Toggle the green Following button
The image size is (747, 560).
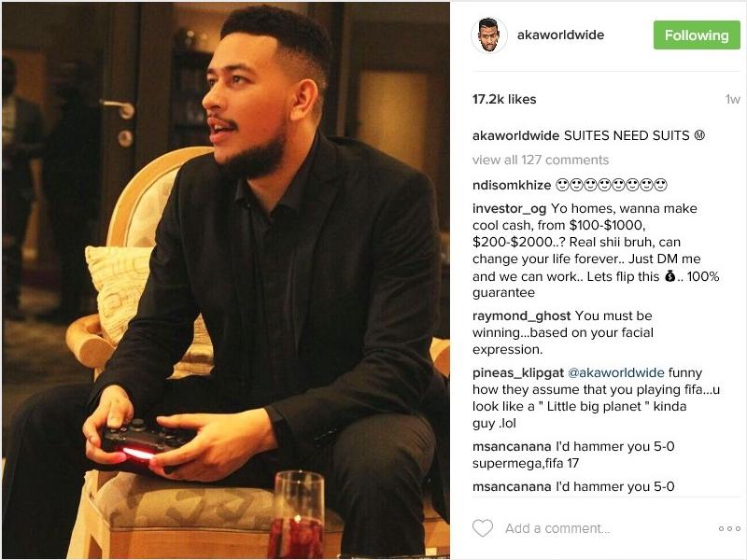click(697, 35)
